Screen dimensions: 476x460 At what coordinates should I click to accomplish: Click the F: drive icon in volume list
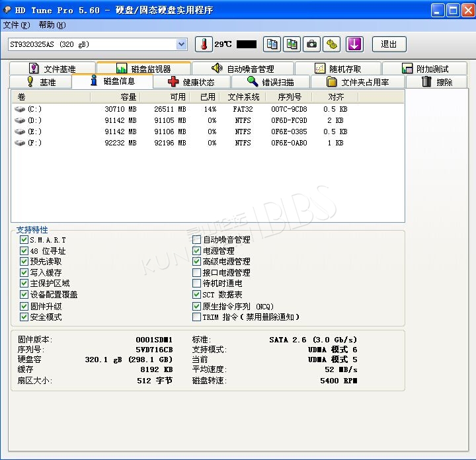(x=20, y=143)
